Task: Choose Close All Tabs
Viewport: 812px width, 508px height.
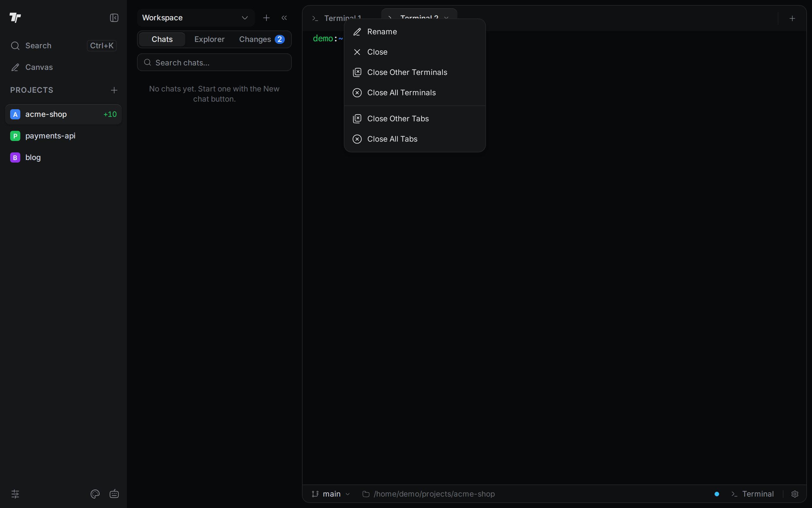Action: 415,139
